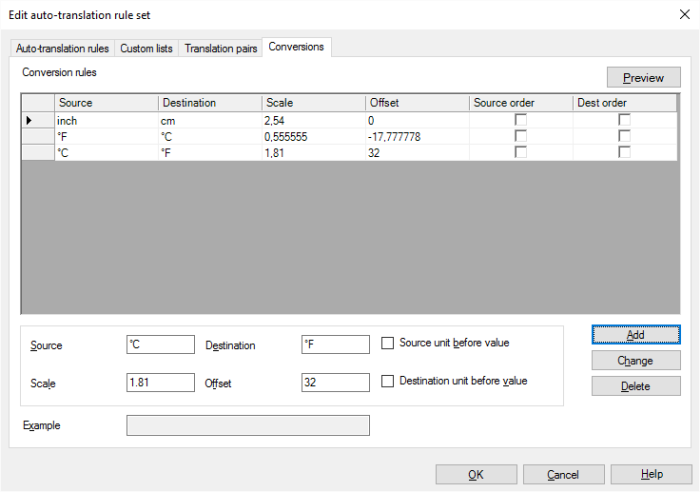
Task: Toggle Dest order checkbox in inch row
Action: coord(624,120)
